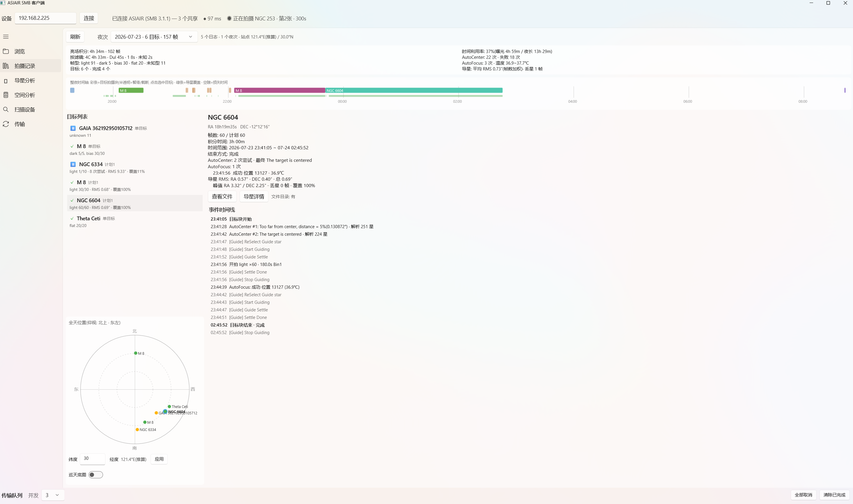This screenshot has height=504, width=853.
Task: Select NGC 6334 计划1 in target list
Action: [x=135, y=167]
